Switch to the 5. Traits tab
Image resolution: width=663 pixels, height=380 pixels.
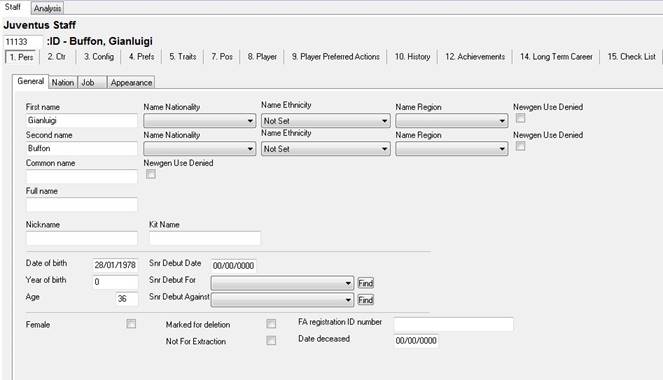coord(183,57)
